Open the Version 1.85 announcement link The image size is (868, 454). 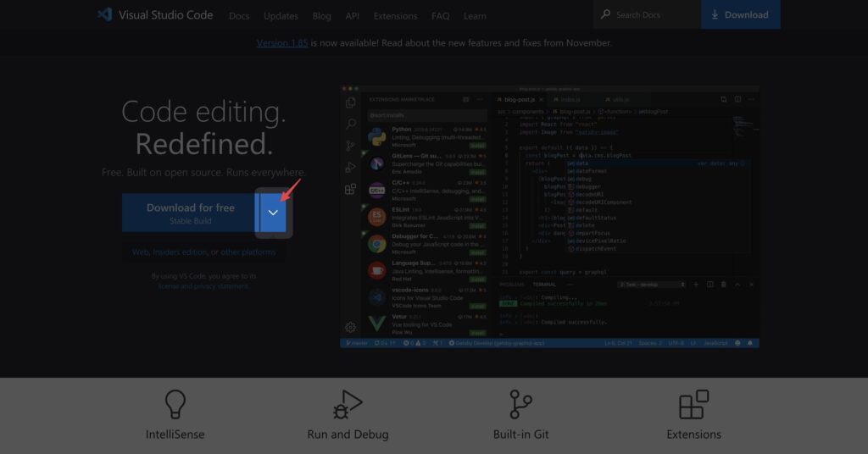click(x=282, y=42)
